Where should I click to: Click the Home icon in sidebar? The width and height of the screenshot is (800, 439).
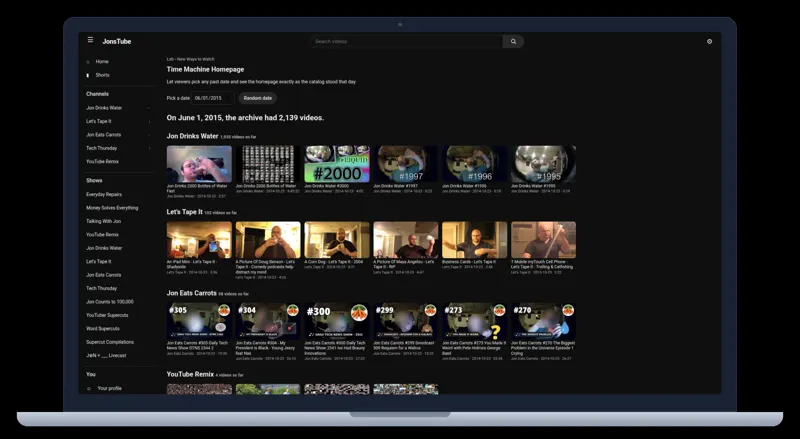tap(88, 62)
